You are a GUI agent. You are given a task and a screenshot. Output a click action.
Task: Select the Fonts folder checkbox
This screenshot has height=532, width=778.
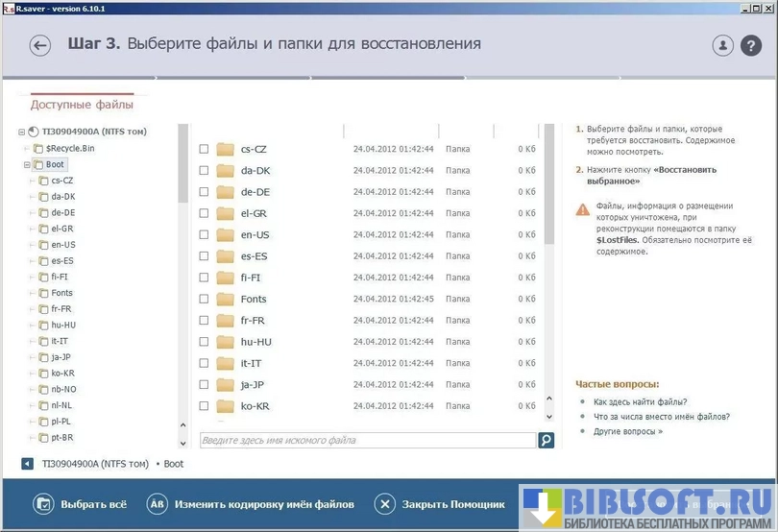(x=204, y=299)
